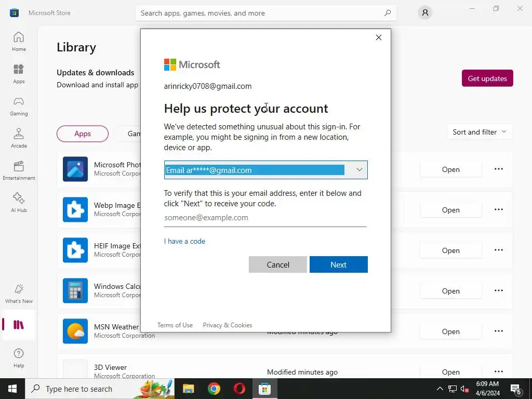The height and width of the screenshot is (399, 532).
Task: Open more options for MSN Weather row
Action: tap(498, 331)
